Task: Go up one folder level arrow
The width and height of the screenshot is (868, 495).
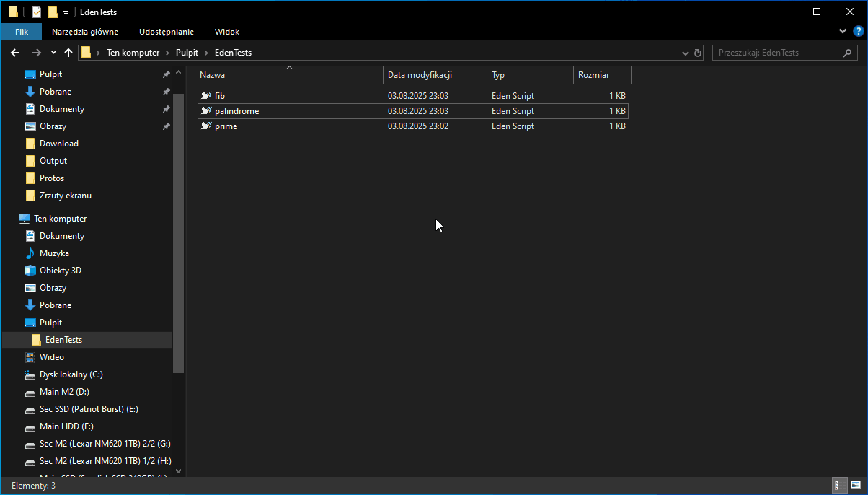Action: click(x=68, y=53)
